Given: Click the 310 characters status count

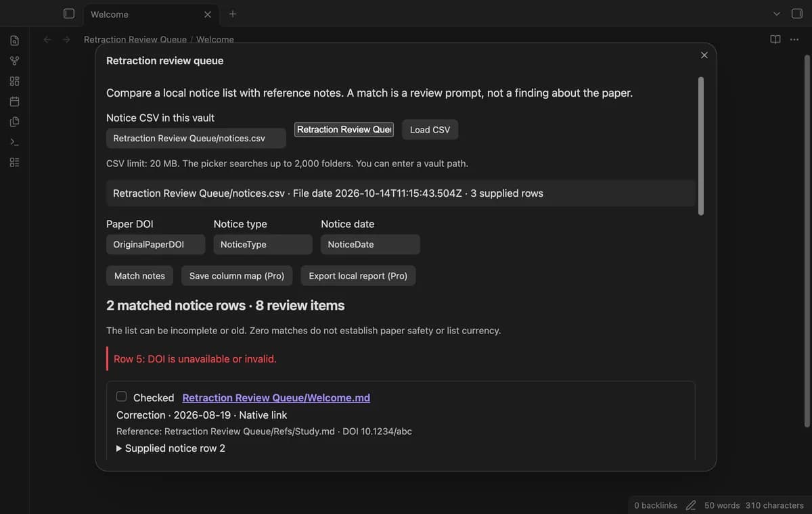Looking at the screenshot, I should tap(775, 505).
